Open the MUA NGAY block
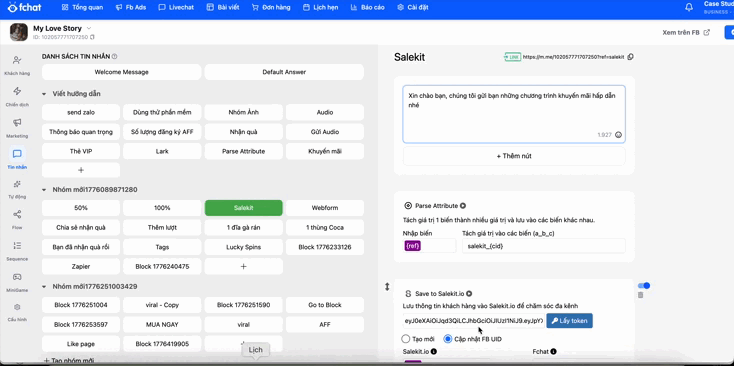This screenshot has width=734, height=366. point(162,324)
